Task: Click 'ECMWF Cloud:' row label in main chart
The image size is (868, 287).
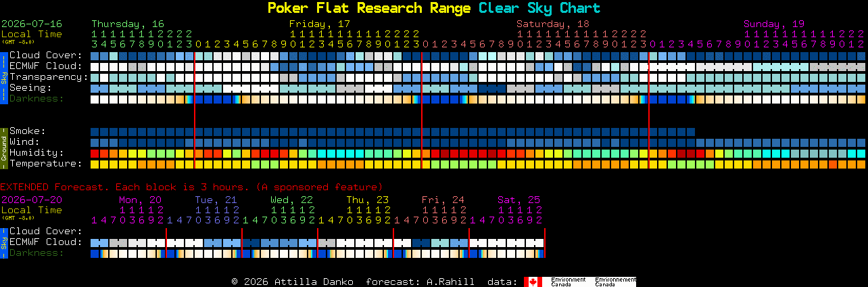Action: click(x=46, y=66)
